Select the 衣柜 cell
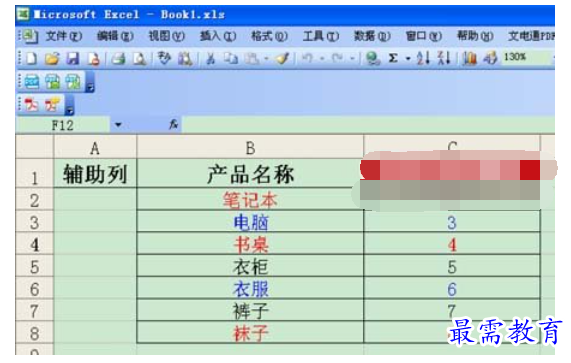This screenshot has height=363, width=571. point(250,266)
